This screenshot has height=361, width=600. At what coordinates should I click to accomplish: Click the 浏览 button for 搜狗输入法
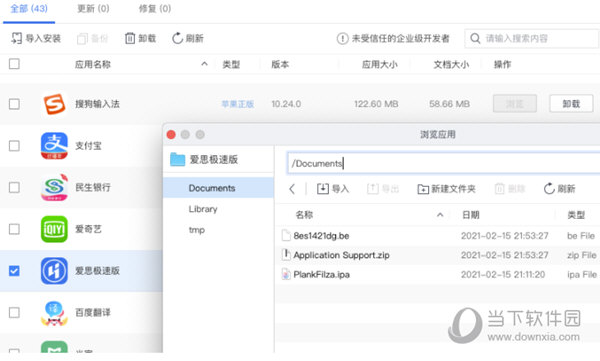pos(514,103)
